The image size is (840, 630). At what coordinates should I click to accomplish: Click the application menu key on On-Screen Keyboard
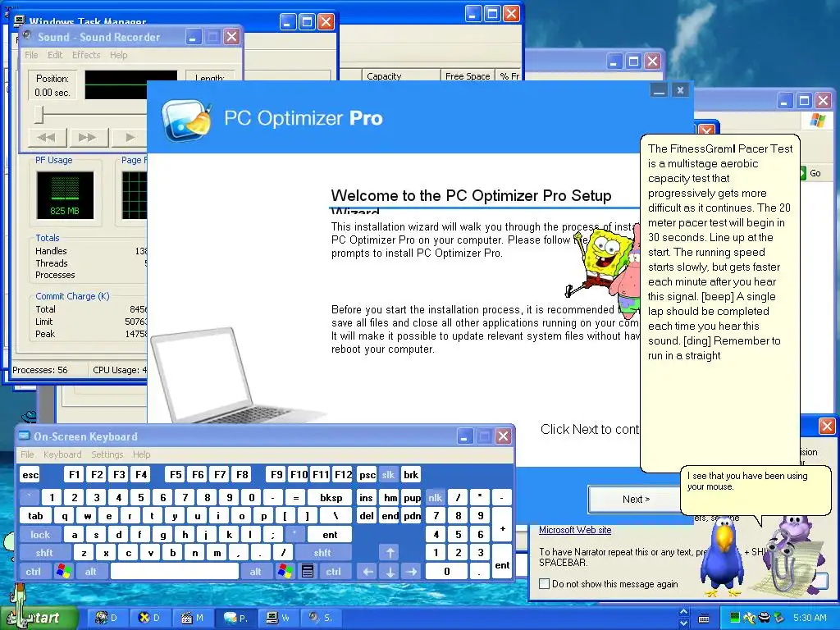tap(308, 571)
